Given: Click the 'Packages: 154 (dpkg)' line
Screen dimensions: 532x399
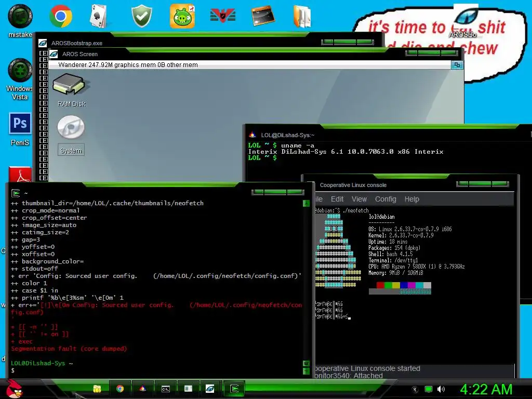Looking at the screenshot, I should point(394,248).
